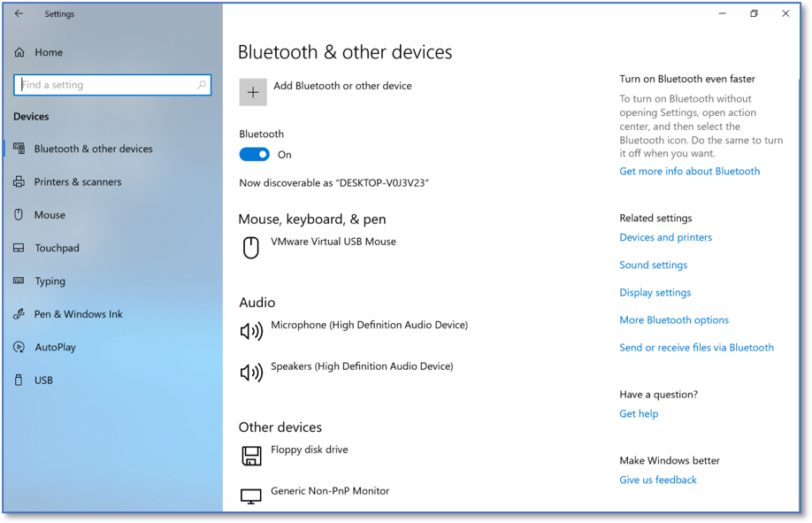This screenshot has width=812, height=523.
Task: Open Display settings link
Action: [x=655, y=292]
